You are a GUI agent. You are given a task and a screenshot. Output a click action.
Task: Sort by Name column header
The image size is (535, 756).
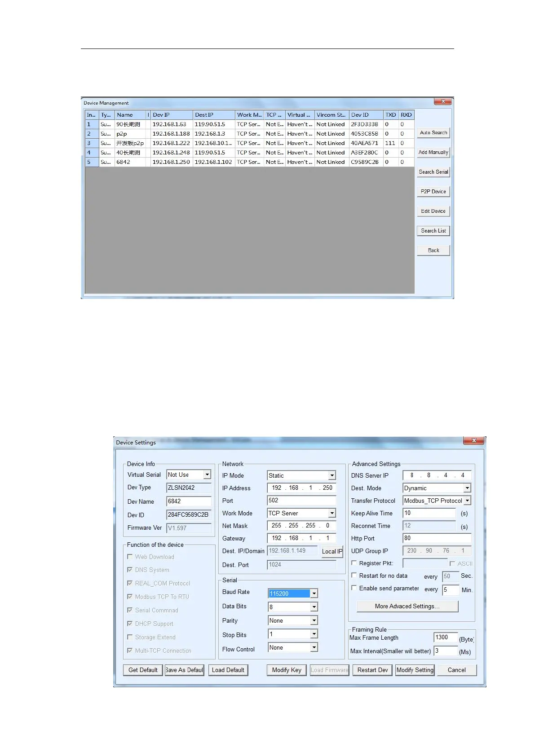click(130, 115)
